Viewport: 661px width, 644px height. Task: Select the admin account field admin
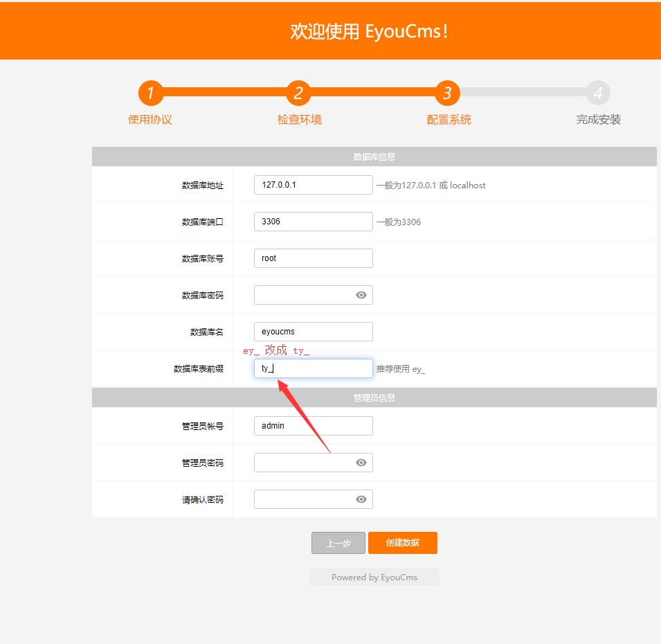[314, 426]
